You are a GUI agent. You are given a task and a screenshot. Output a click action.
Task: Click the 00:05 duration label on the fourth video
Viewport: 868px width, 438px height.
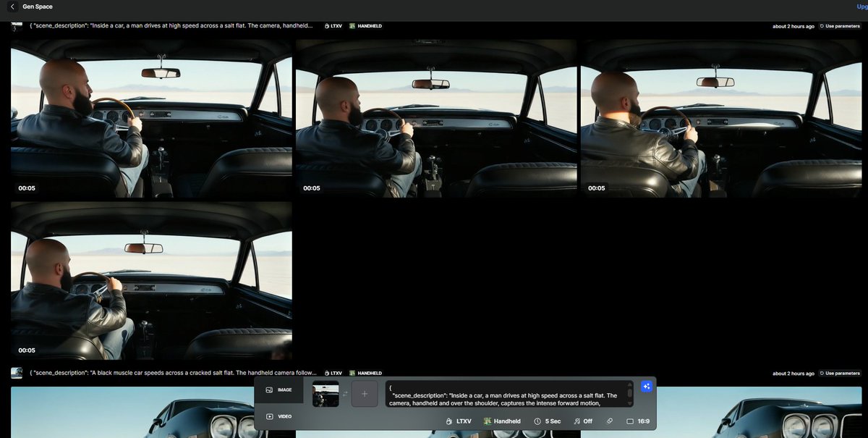coord(27,350)
